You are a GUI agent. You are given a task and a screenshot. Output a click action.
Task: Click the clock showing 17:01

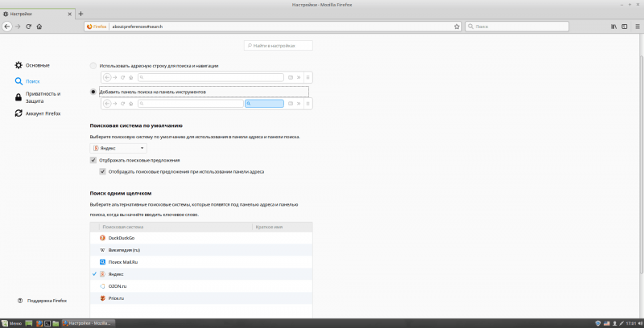[x=631, y=323]
